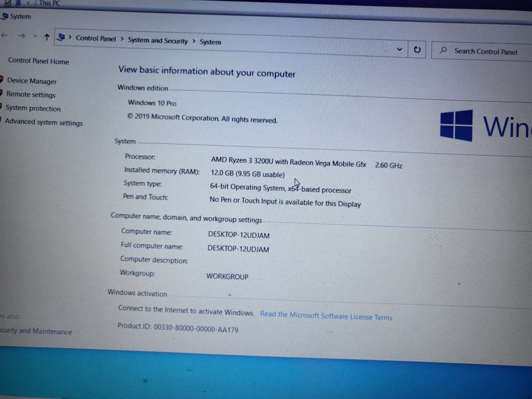
Task: Select the AMD Ryzen 3 3200U processor text
Action: coord(288,162)
